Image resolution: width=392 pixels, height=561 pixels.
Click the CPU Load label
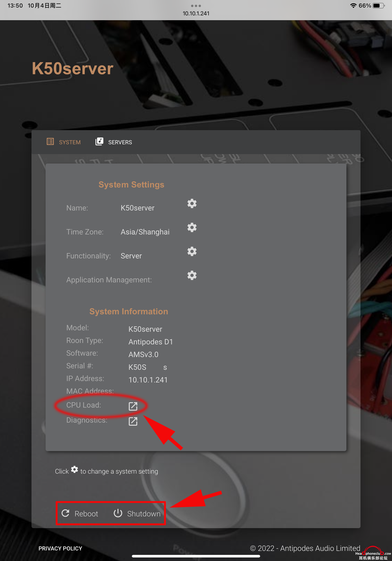pyautogui.click(x=84, y=405)
